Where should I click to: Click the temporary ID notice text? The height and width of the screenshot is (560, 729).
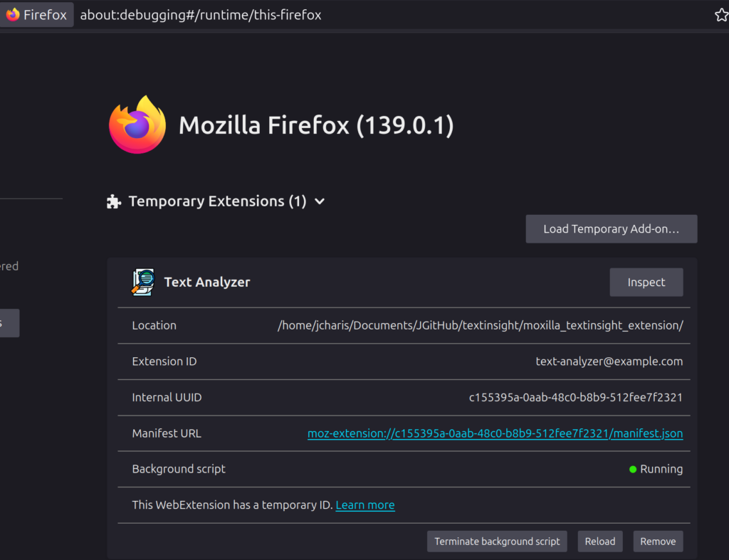233,505
